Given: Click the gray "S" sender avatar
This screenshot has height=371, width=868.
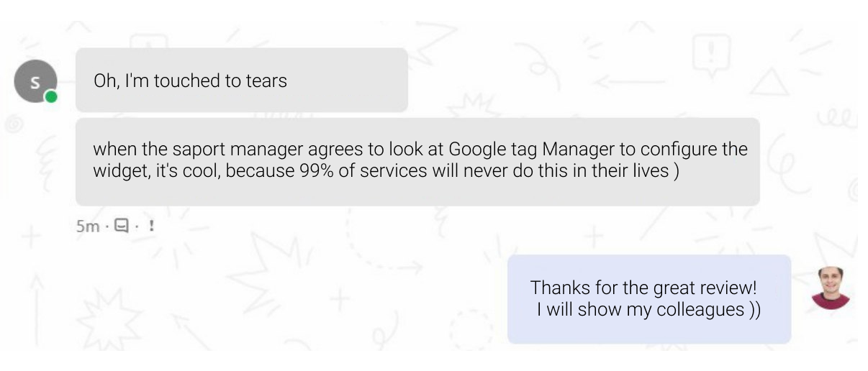Looking at the screenshot, I should 33,83.
